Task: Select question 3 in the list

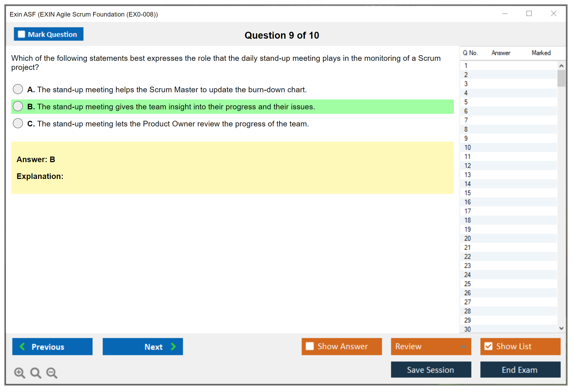Action: [466, 84]
